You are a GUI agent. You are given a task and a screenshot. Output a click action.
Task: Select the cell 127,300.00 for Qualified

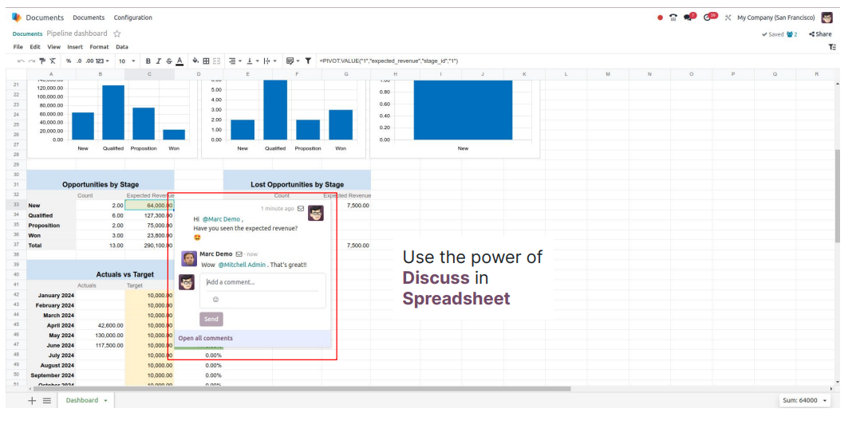tap(149, 215)
